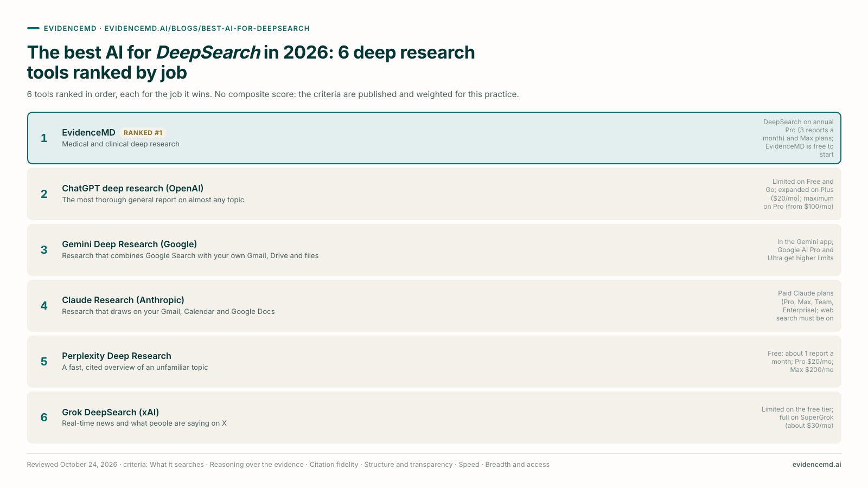Click the main headline about DeepSearch 2026
The image size is (868, 488).
click(x=251, y=62)
